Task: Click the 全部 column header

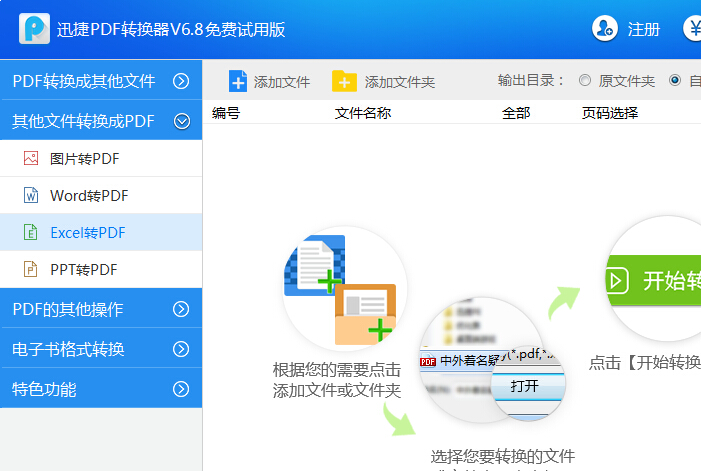Action: 516,113
